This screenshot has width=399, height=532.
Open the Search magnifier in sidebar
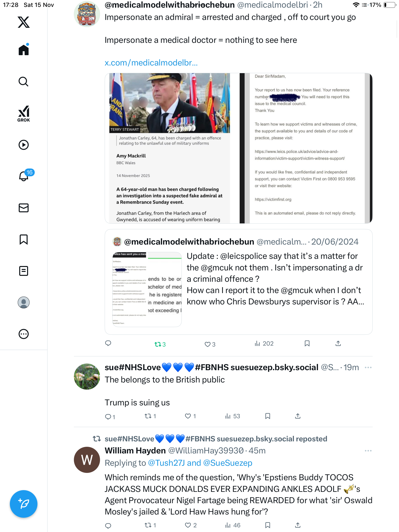[x=24, y=82]
